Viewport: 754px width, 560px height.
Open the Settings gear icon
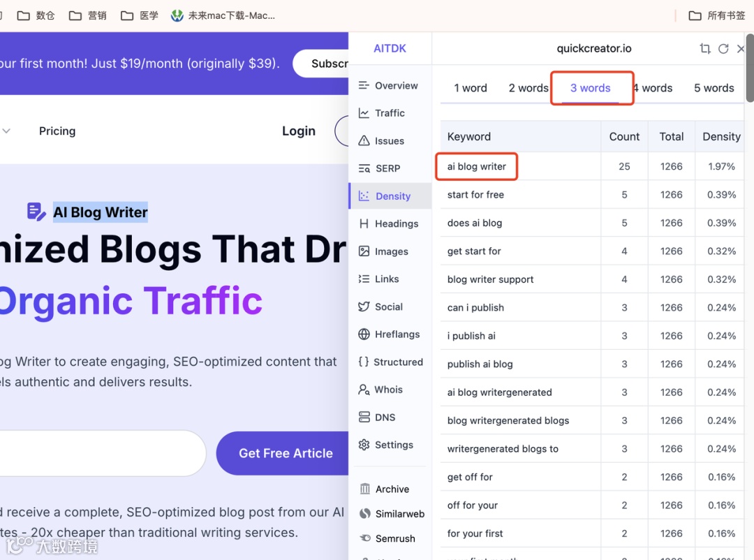point(364,445)
